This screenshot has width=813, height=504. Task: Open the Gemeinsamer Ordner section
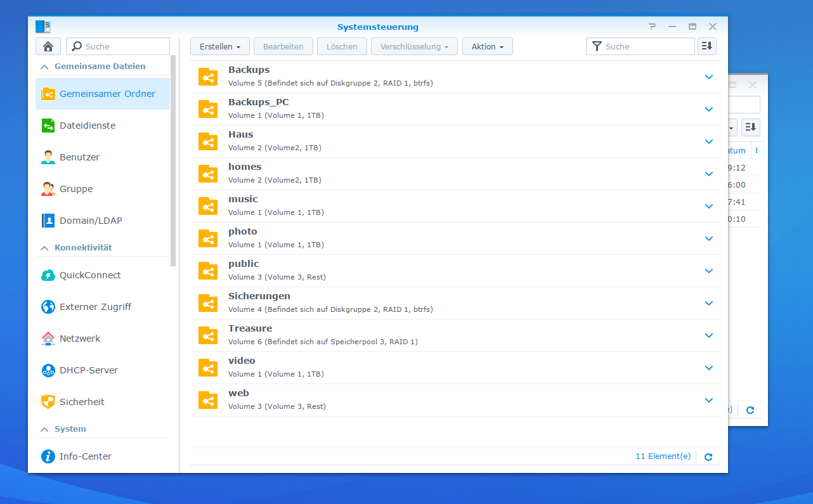click(x=103, y=94)
